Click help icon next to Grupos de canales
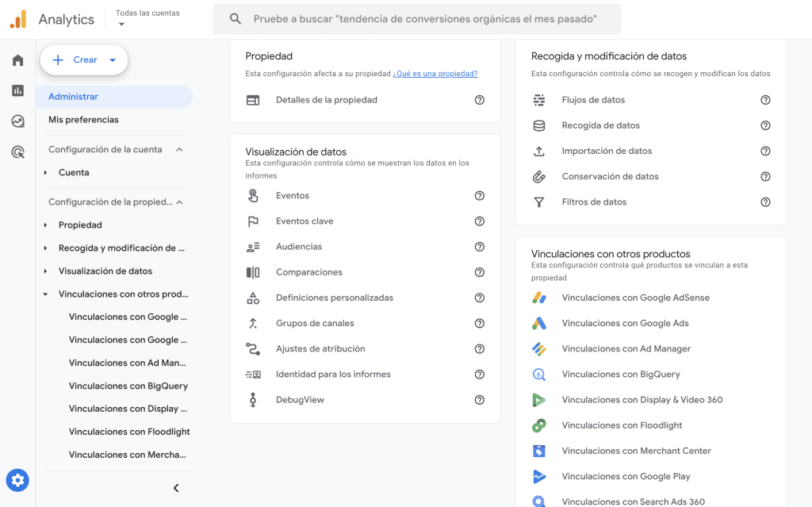Screen dimensions: 812x507 (x=480, y=324)
